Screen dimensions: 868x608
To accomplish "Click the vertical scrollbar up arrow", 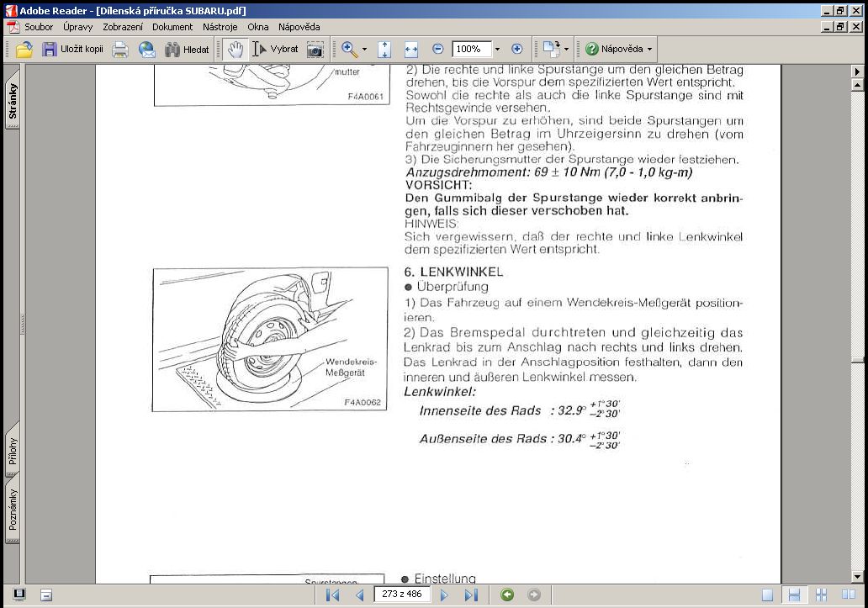I will pos(857,85).
